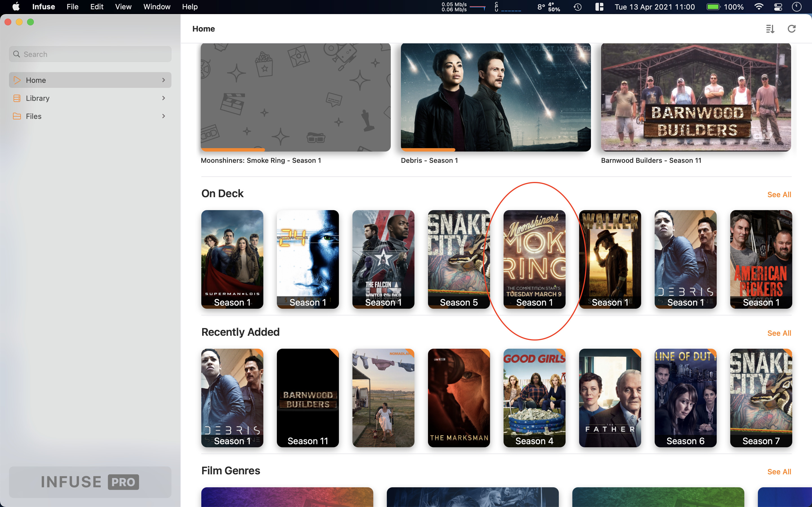Expand the Files sidebar chevron

164,116
